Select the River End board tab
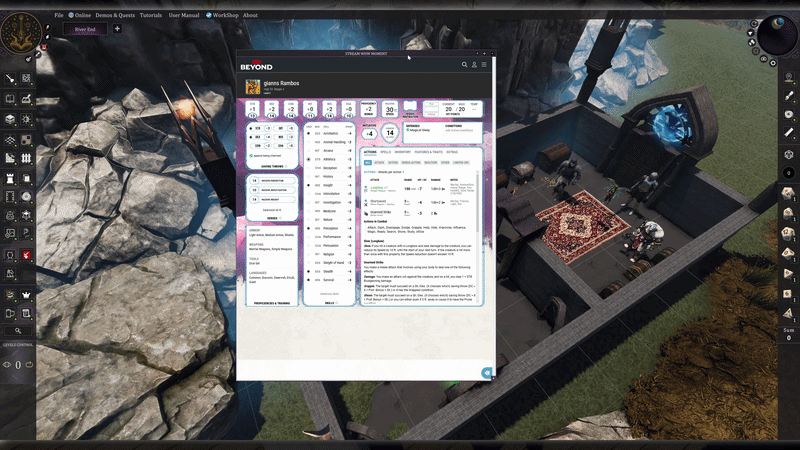The height and width of the screenshot is (450, 800). tap(85, 29)
